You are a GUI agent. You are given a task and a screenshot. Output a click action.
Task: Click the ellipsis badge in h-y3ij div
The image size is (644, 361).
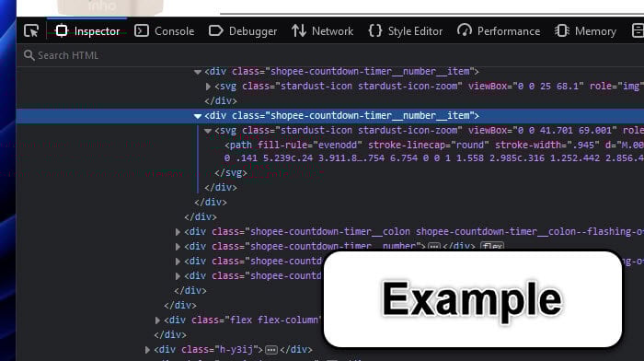tap(271, 350)
